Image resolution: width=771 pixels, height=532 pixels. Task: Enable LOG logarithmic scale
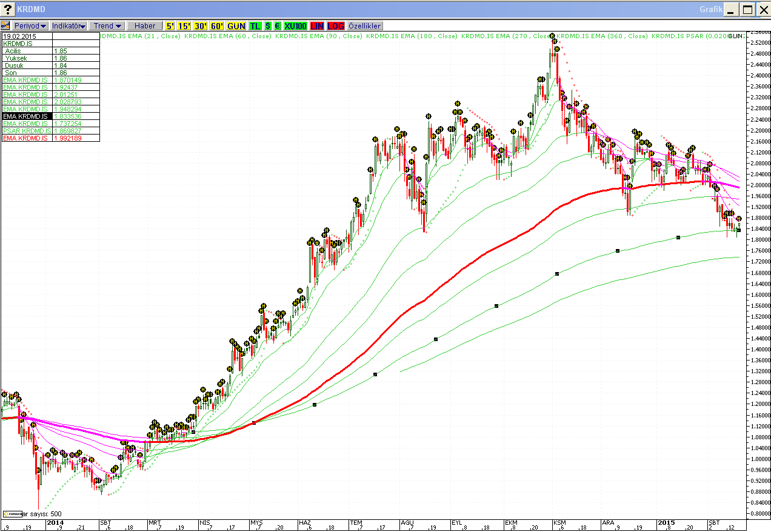pyautogui.click(x=335, y=26)
